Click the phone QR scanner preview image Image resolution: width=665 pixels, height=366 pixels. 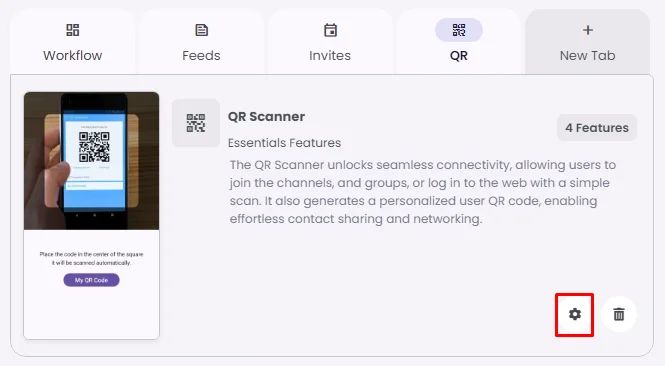point(92,161)
